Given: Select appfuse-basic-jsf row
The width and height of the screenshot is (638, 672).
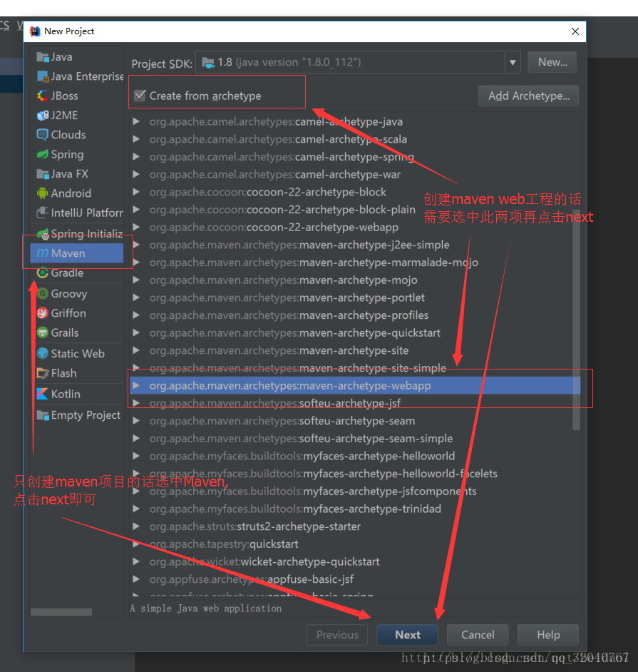Looking at the screenshot, I should [355, 579].
